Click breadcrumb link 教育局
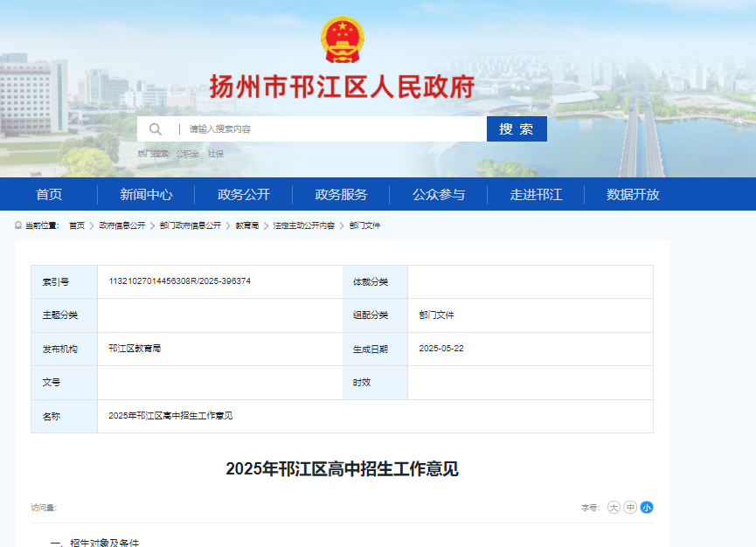 point(246,225)
